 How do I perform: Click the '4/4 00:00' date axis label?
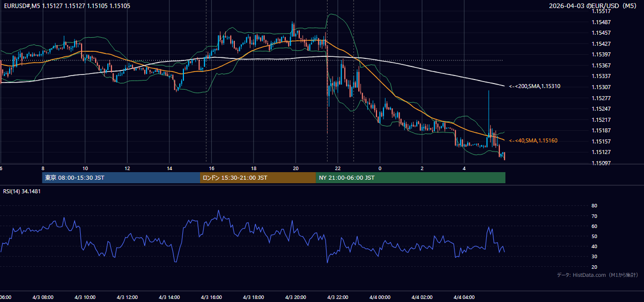tap(380, 297)
